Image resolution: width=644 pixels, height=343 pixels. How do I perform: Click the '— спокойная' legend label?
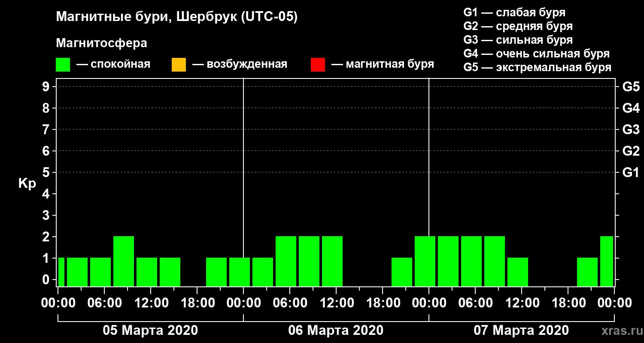[x=113, y=64]
